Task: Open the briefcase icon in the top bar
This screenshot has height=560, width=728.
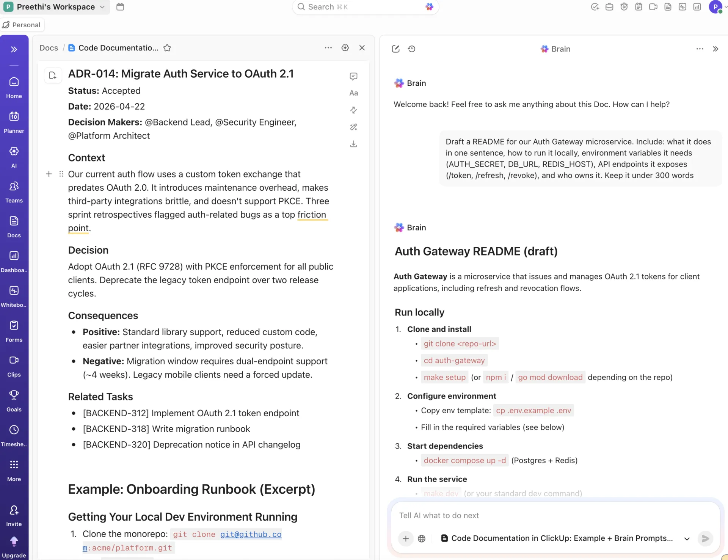Action: click(609, 7)
